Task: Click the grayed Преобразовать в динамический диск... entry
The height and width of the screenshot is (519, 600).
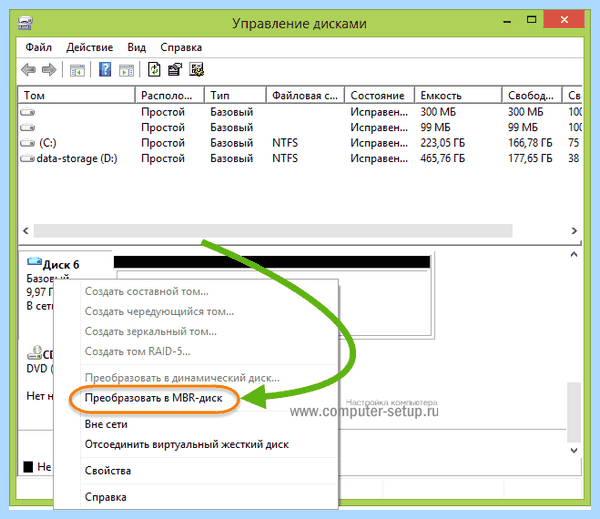Action: pyautogui.click(x=182, y=378)
